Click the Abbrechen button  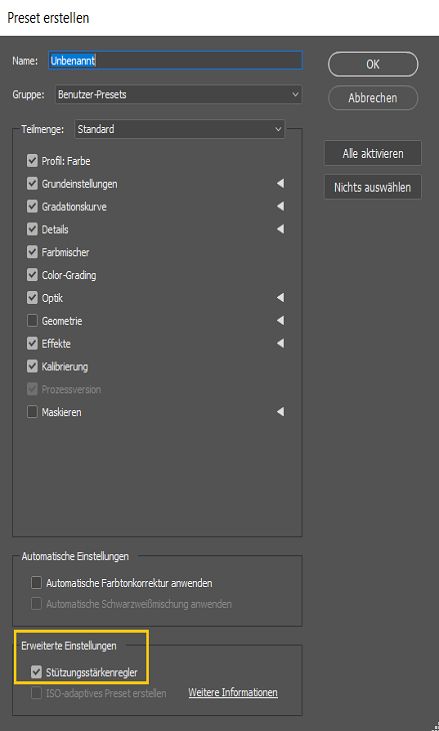click(x=373, y=98)
